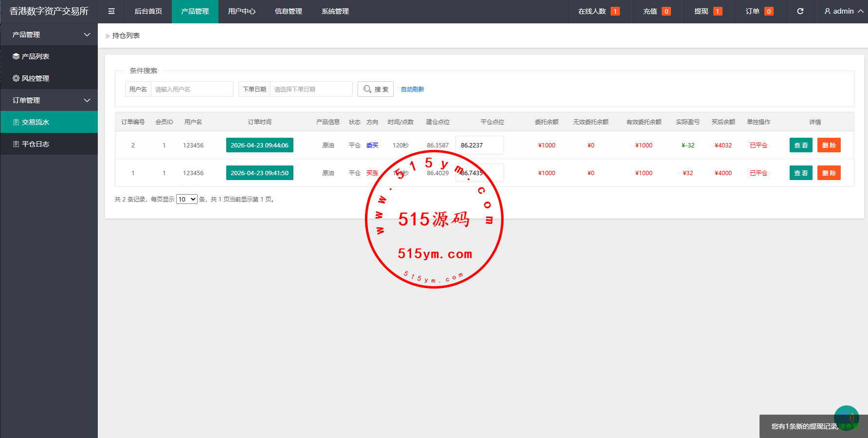Switch to the 用户中心 tab
Screen dimensions: 868x438
click(x=242, y=11)
